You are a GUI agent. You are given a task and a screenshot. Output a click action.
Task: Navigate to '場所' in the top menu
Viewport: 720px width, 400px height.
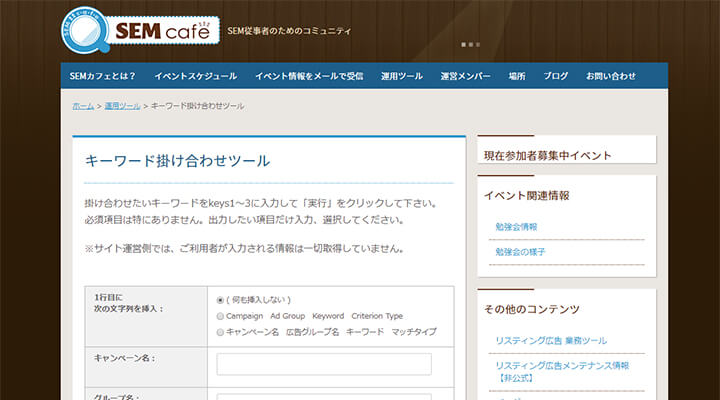[517, 76]
